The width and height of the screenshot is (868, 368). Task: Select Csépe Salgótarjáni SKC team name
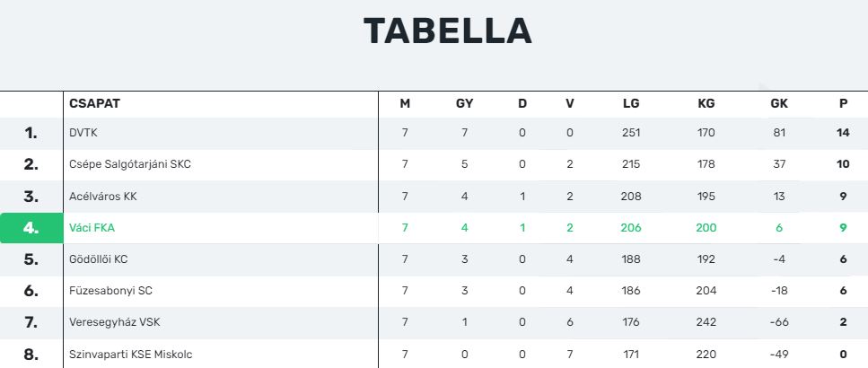click(130, 164)
